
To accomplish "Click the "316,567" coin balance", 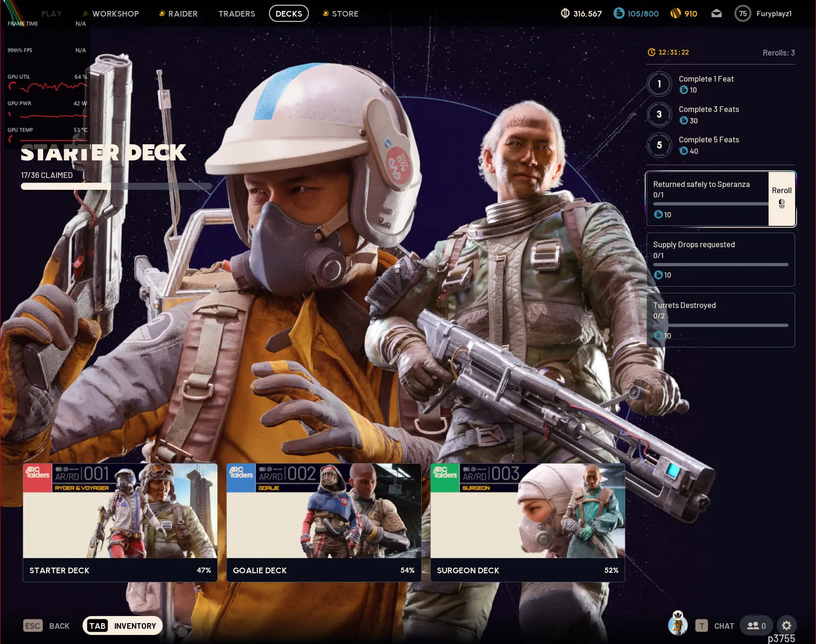I will click(x=587, y=14).
